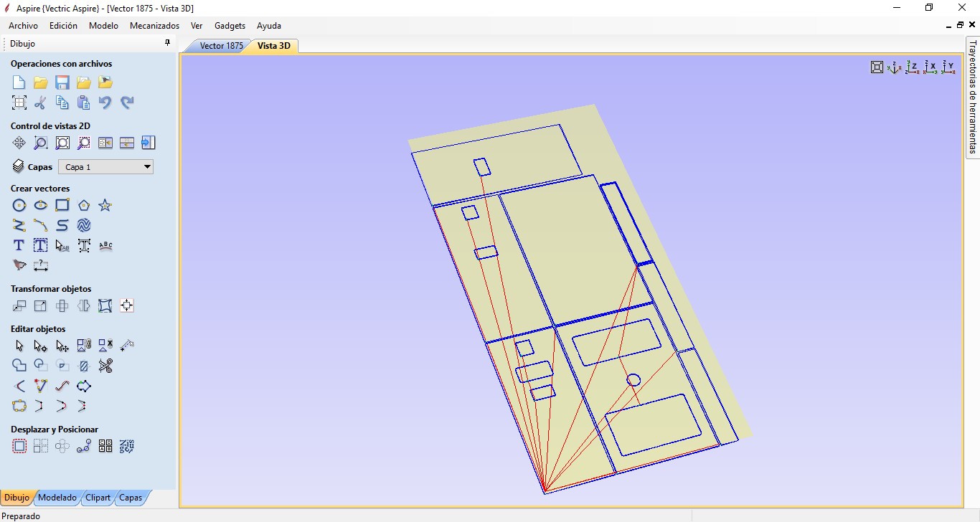This screenshot has width=980, height=522.
Task: Select the Draw polyline tool
Action: coord(19,226)
